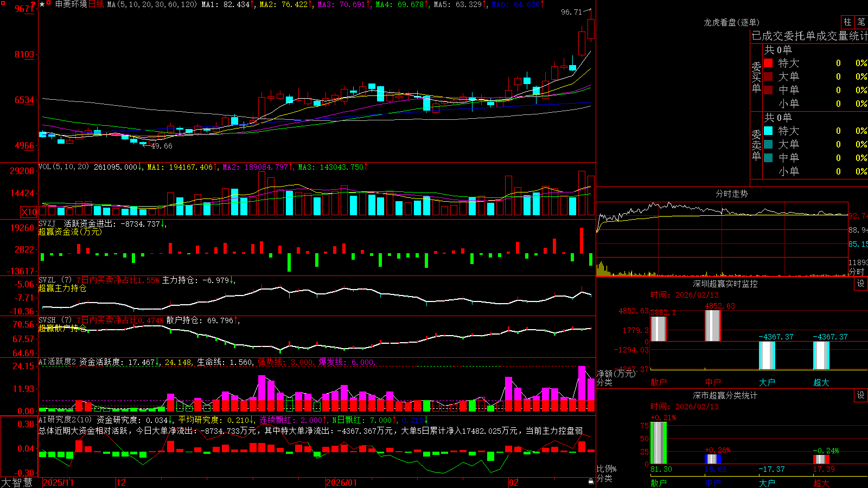Click the 日线 period label

[96, 4]
